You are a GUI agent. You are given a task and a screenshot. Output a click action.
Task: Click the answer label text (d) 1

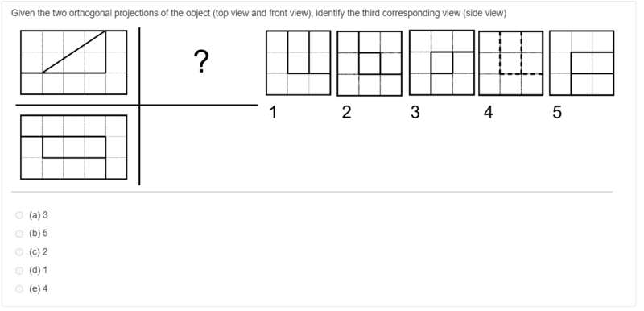pos(38,271)
